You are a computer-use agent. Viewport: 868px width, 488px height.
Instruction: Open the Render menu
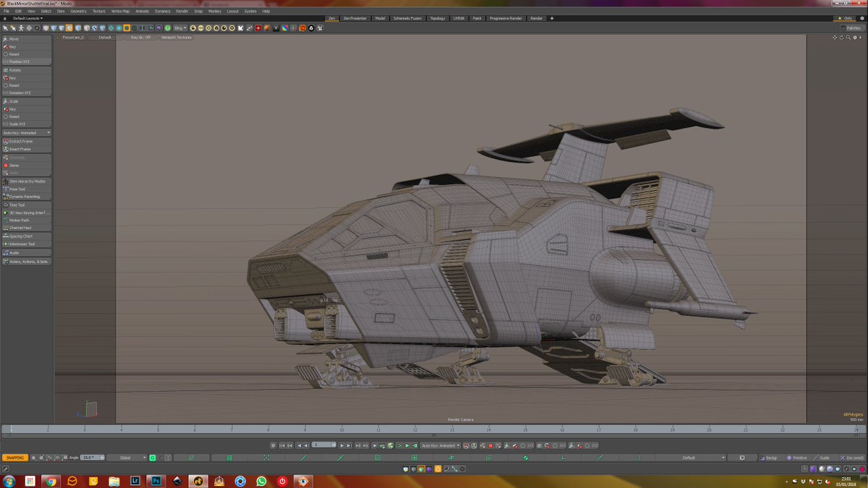182,11
